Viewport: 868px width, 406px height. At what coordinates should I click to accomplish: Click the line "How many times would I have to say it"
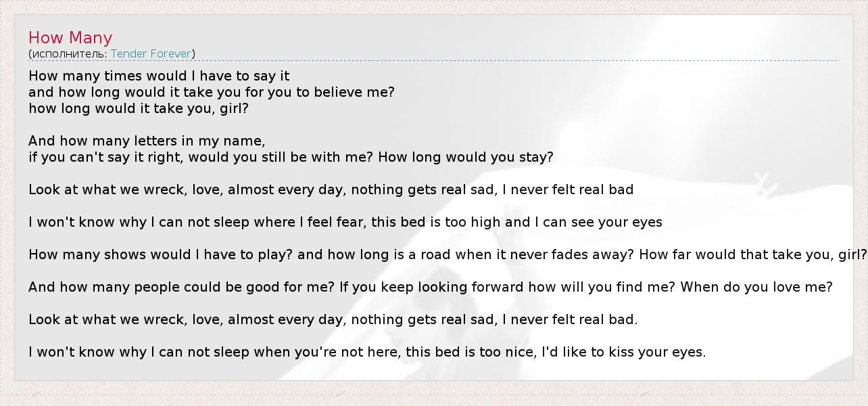[159, 76]
